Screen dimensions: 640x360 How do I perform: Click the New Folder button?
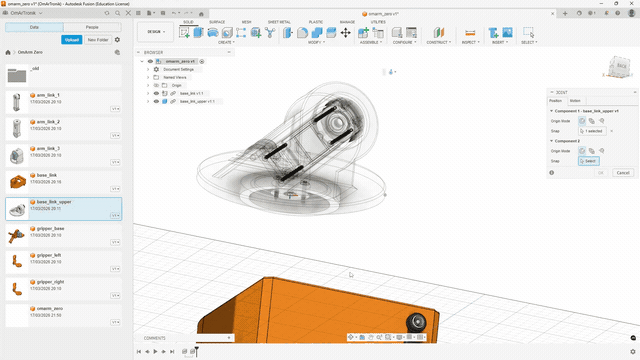[98, 40]
